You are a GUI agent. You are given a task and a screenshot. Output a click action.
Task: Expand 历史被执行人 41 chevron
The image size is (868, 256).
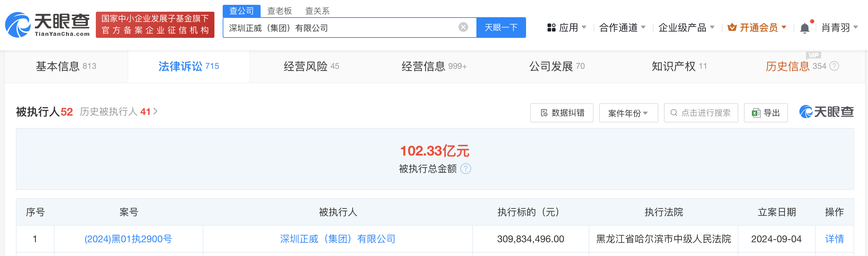point(155,111)
